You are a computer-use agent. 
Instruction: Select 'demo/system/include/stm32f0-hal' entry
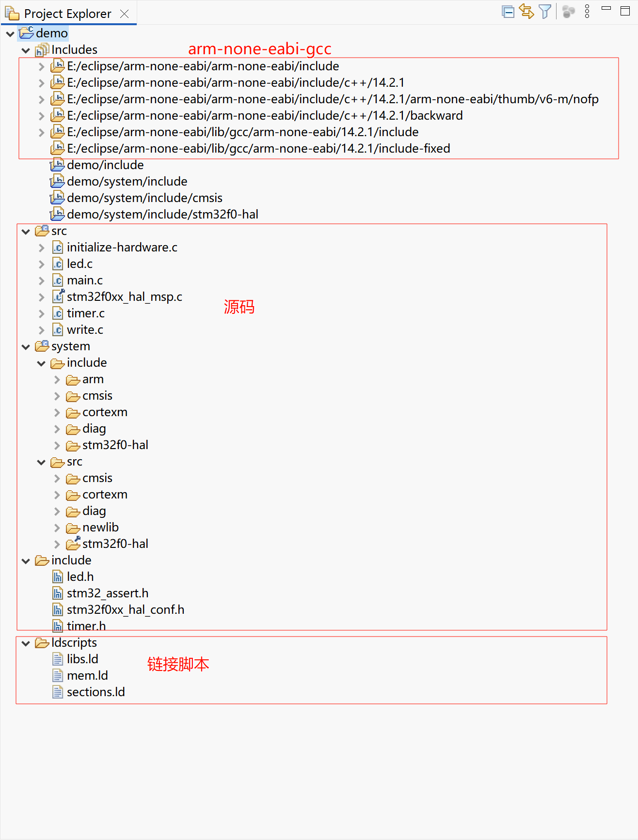coord(162,214)
